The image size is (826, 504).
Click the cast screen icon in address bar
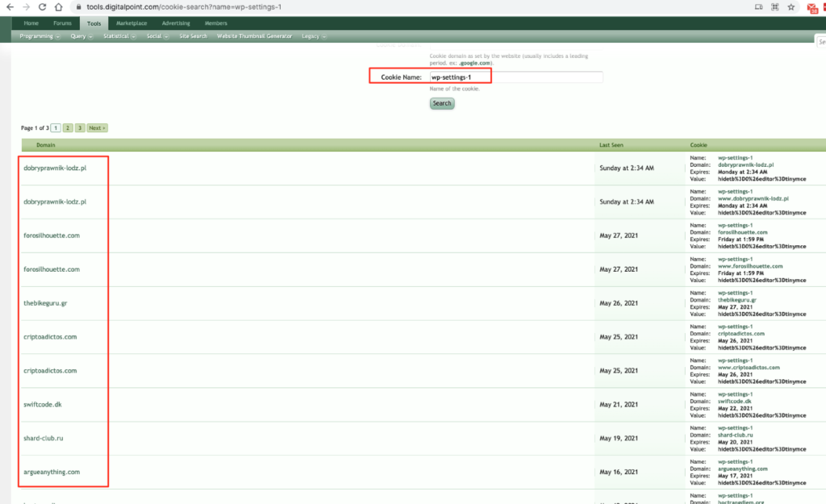pyautogui.click(x=758, y=7)
